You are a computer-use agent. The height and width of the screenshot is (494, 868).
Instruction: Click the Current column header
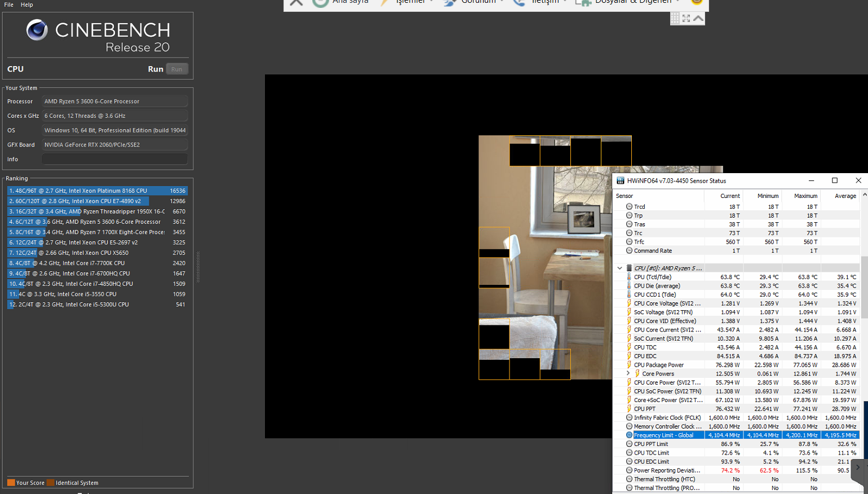coord(723,196)
